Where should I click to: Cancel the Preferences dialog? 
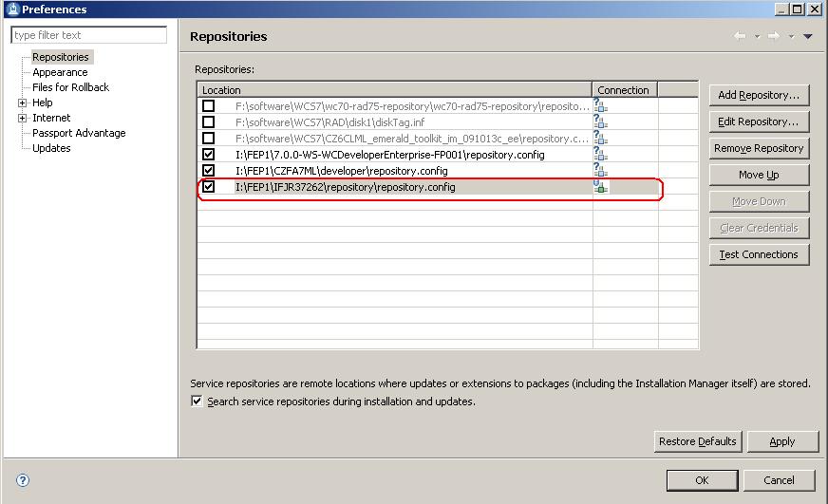point(779,480)
